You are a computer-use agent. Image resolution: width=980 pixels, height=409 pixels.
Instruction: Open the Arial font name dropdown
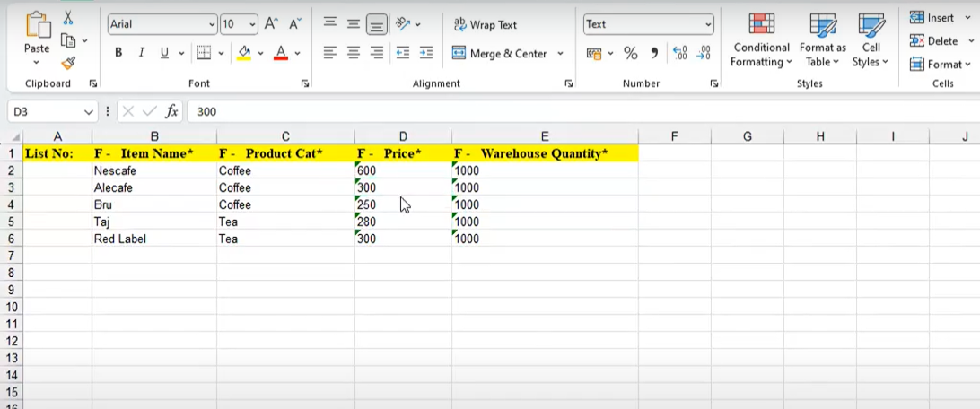(212, 25)
